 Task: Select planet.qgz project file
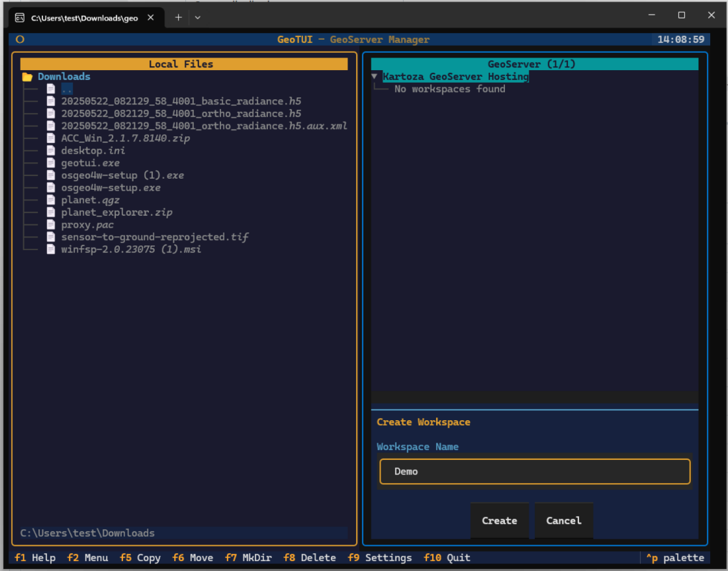coord(91,200)
